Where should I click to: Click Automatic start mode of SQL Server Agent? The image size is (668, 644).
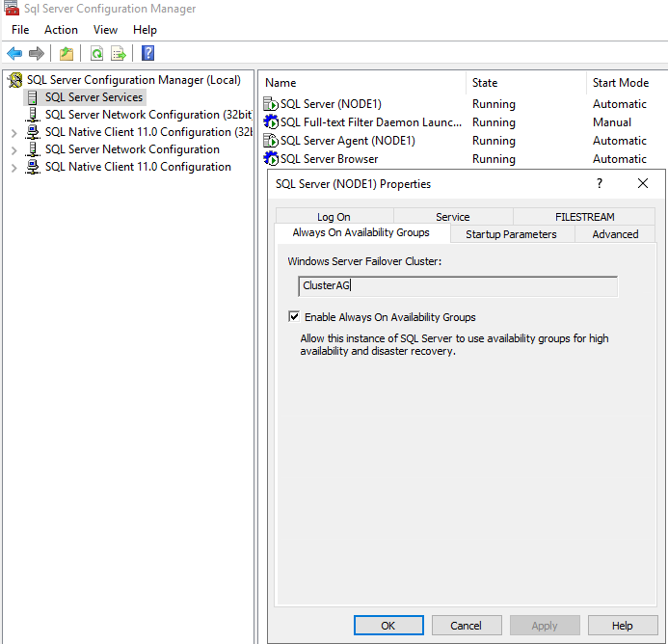[620, 141]
